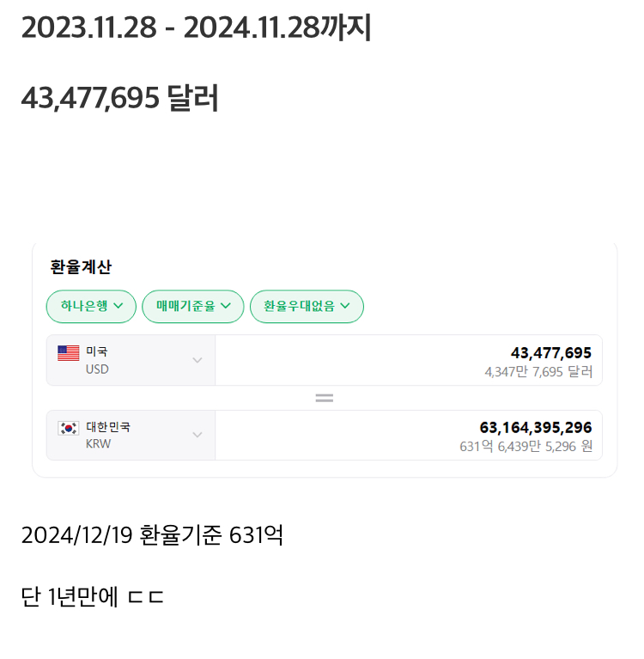Expand the 환율우대없음 preferential rate dropdown

307,307
